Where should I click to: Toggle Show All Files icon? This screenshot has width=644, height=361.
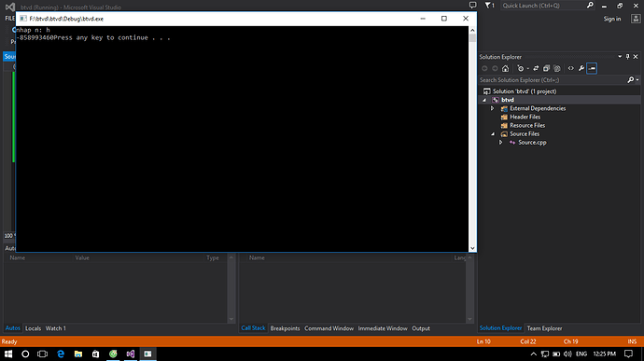click(x=557, y=69)
